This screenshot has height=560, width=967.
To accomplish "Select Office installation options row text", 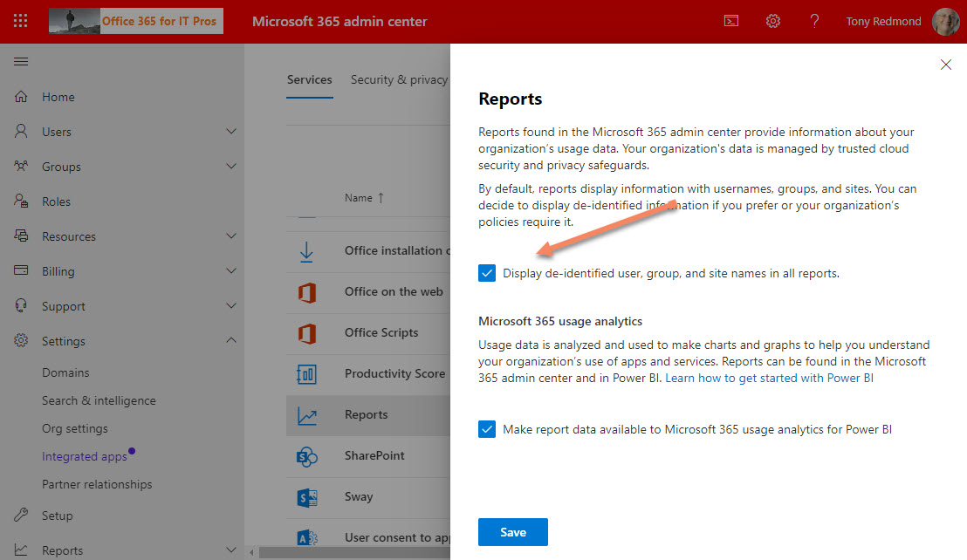I will pyautogui.click(x=397, y=250).
